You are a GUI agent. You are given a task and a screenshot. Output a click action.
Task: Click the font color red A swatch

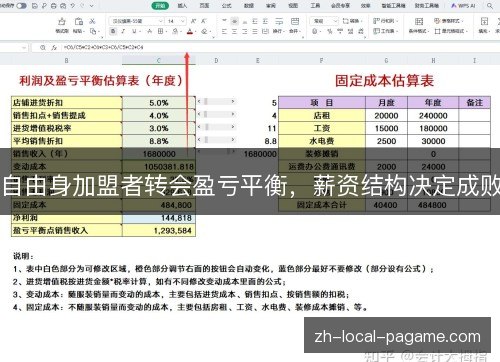190,31
